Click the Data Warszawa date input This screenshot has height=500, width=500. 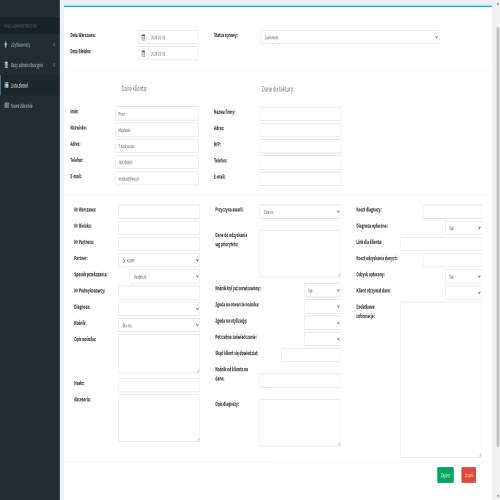(x=173, y=37)
